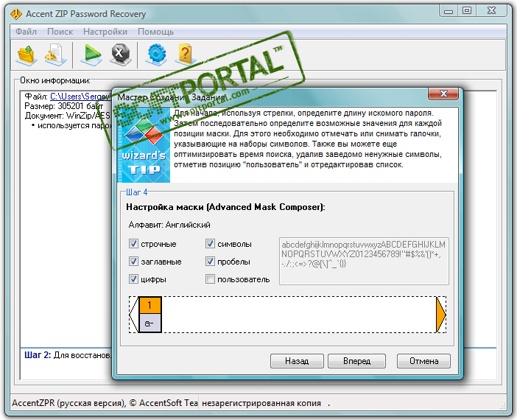Click the Шаг 2 text in main window

click(x=38, y=355)
